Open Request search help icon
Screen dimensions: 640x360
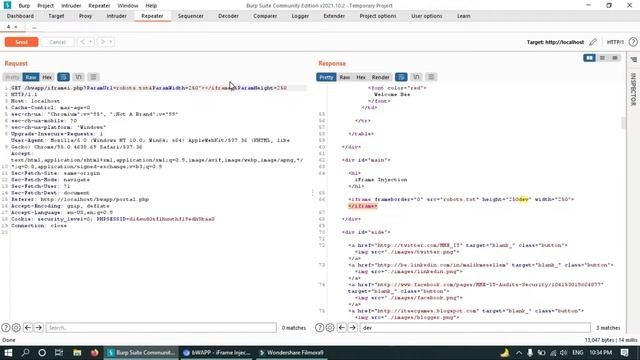(x=6, y=327)
